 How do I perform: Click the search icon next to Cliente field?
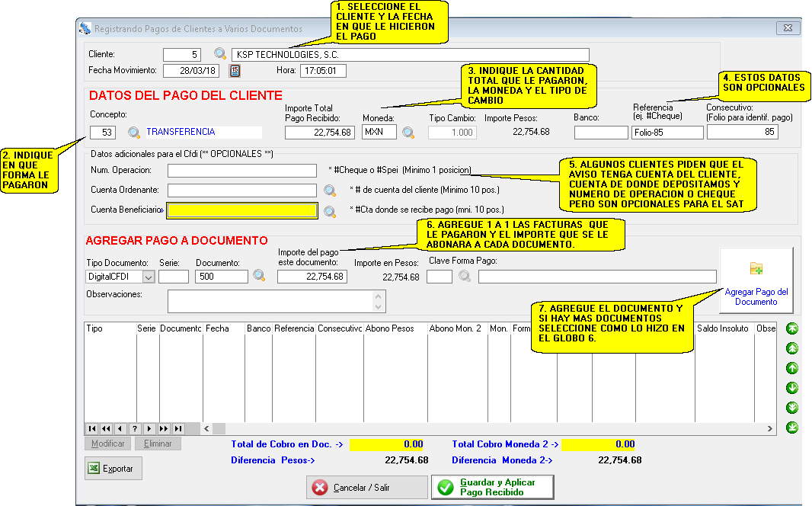tap(220, 54)
